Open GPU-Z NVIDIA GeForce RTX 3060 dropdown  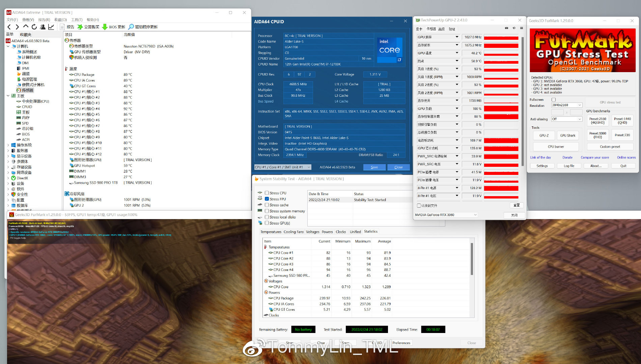[x=446, y=215]
